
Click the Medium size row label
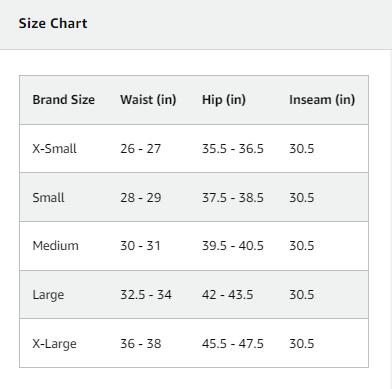55,246
